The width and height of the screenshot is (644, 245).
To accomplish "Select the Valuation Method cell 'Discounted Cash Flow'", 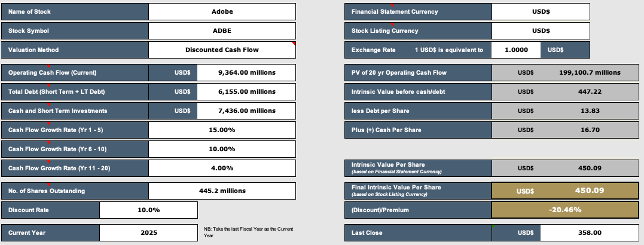I will click(x=222, y=50).
